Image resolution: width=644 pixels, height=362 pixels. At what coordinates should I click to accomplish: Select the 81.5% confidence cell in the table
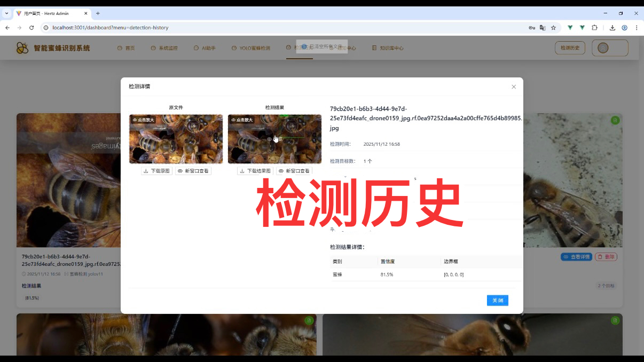coord(387,274)
